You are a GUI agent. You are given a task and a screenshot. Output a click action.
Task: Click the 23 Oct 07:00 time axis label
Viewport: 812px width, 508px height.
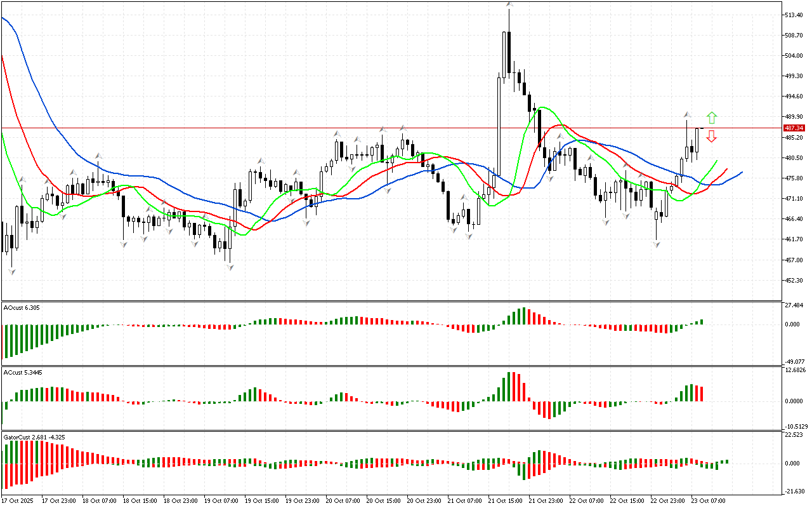[709, 501]
